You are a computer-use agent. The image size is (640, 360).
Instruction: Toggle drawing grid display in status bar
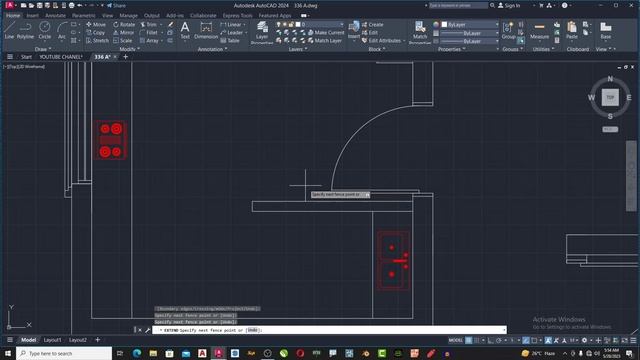click(468, 340)
